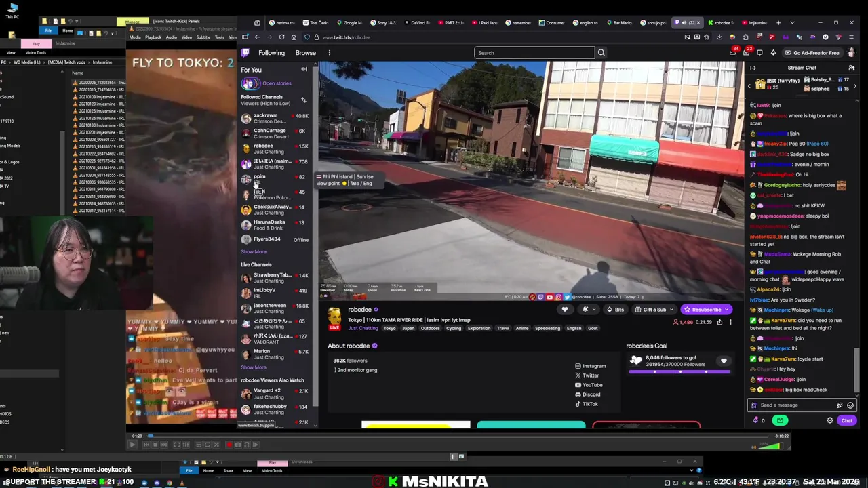Open the Discord link in About panel
868x488 pixels.
[x=587, y=394]
